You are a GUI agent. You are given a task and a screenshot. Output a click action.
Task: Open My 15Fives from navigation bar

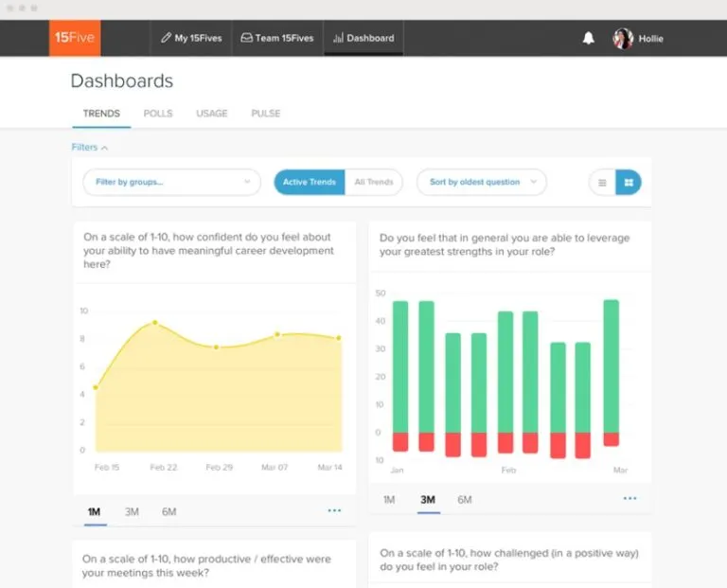190,39
